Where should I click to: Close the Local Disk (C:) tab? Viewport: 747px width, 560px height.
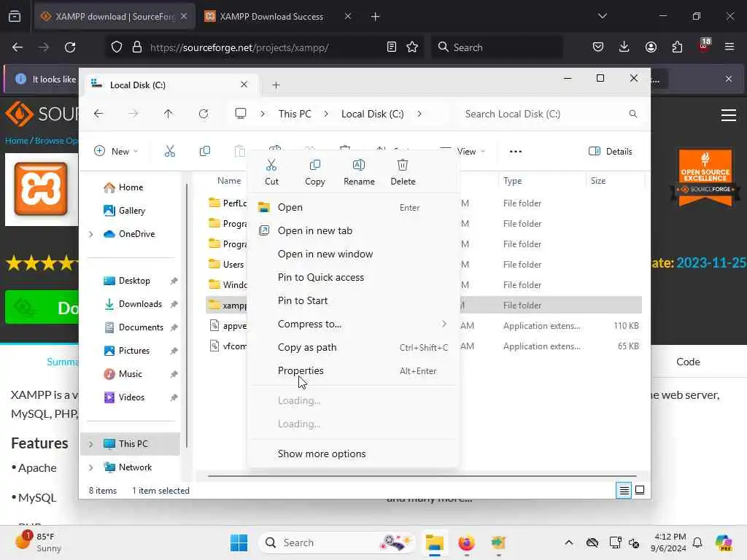pyautogui.click(x=244, y=85)
